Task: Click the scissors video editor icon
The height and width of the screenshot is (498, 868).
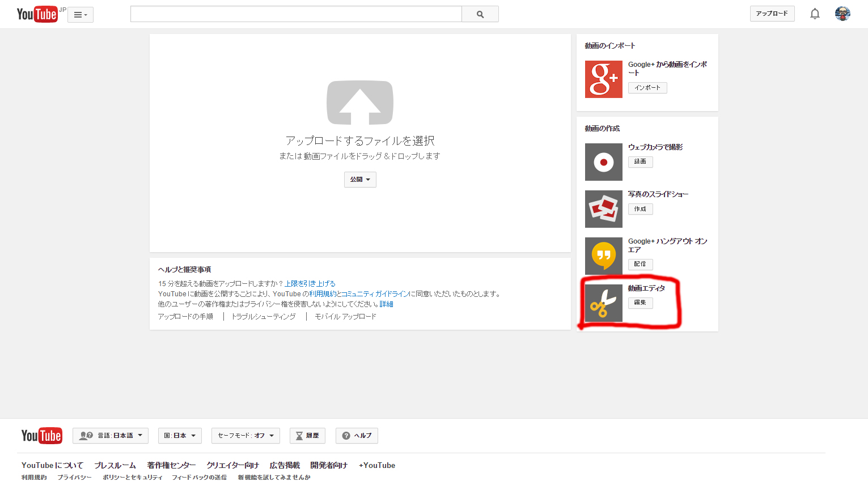Action: click(x=604, y=303)
